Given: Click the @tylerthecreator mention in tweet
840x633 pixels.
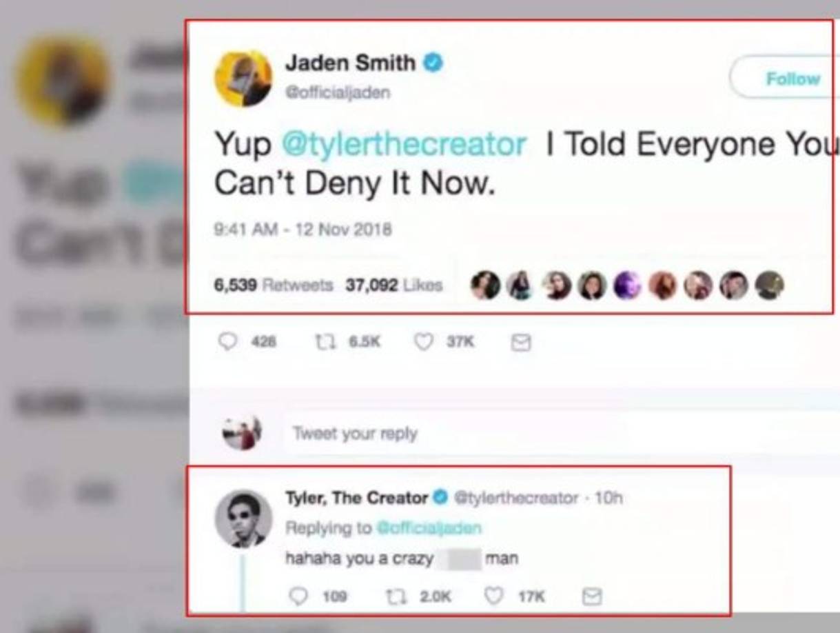Looking at the screenshot, I should (404, 144).
